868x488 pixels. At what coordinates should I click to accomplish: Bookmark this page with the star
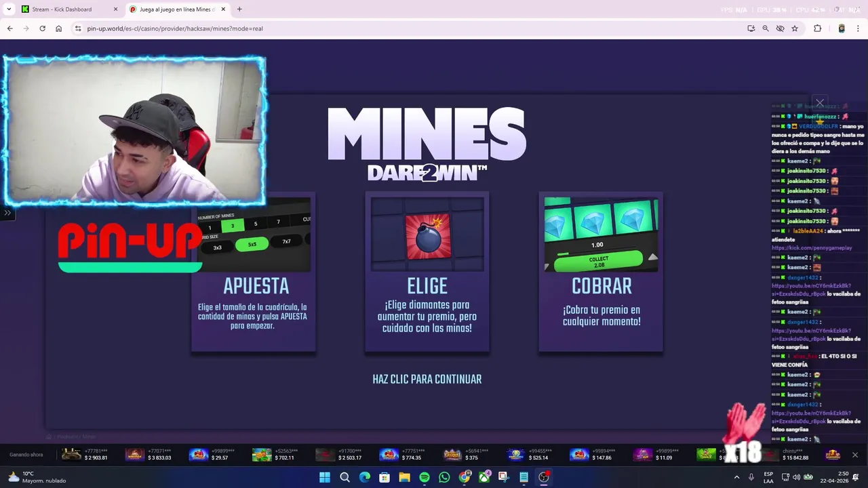point(795,28)
